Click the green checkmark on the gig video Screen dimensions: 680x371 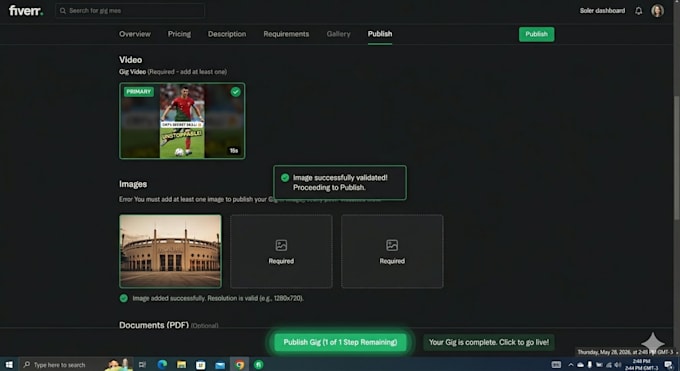235,92
